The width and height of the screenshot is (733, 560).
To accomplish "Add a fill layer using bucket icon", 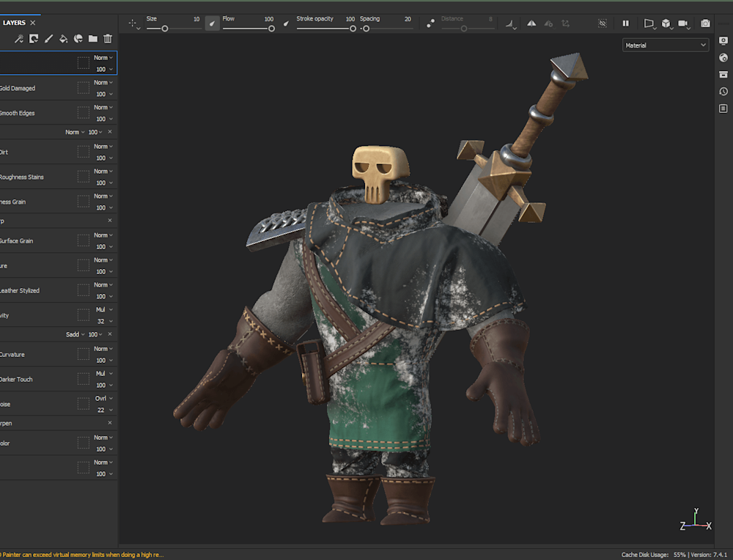I will [63, 39].
